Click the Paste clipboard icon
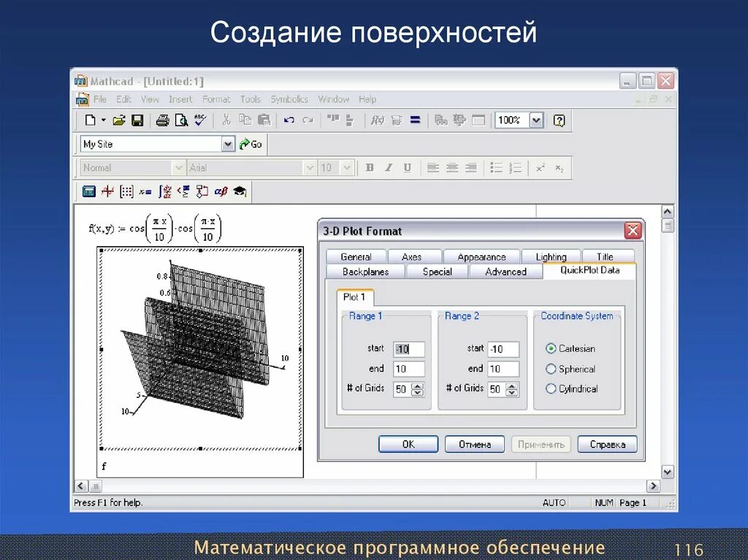The height and width of the screenshot is (560, 748). click(264, 120)
